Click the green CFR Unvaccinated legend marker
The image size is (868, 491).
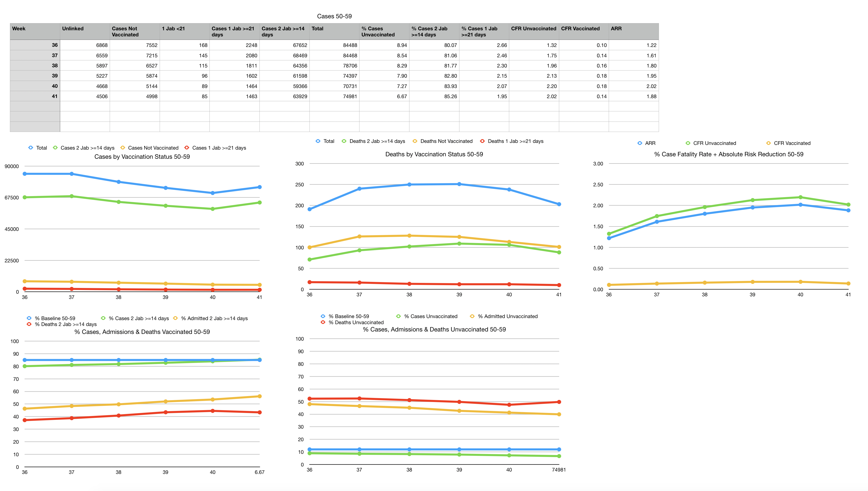[x=688, y=143]
